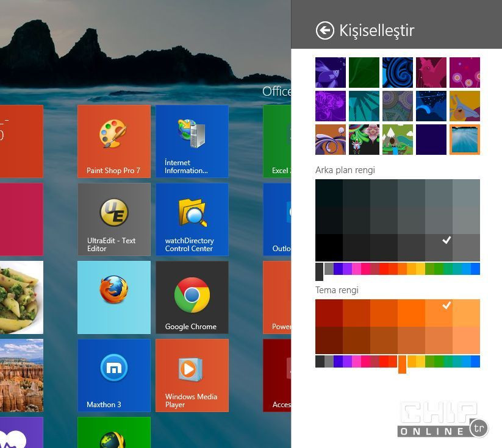Choose the blue swirls background pattern
Viewport: 502px width, 448px height.
(x=398, y=73)
